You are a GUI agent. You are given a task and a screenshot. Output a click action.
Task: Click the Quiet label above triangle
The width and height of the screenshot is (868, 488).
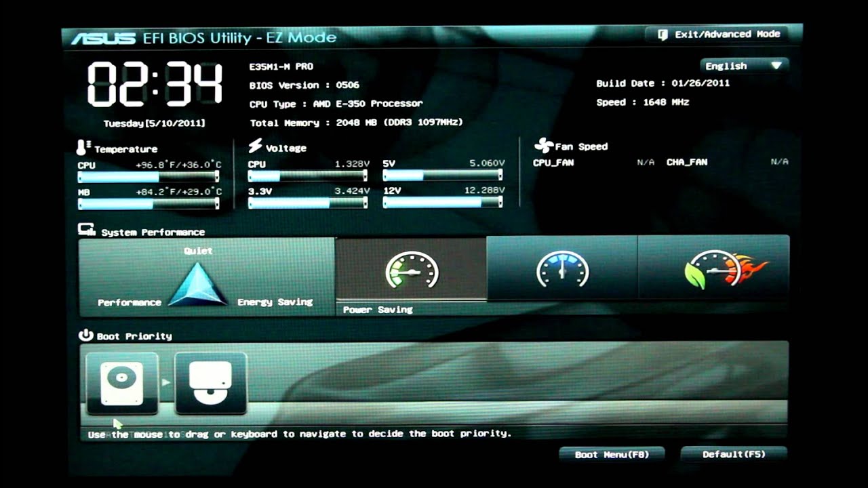pyautogui.click(x=198, y=251)
